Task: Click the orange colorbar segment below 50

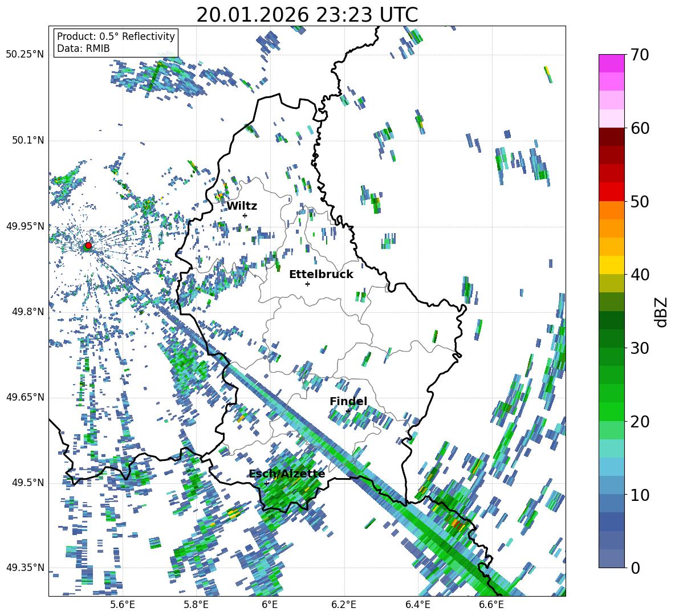Action: pyautogui.click(x=611, y=210)
